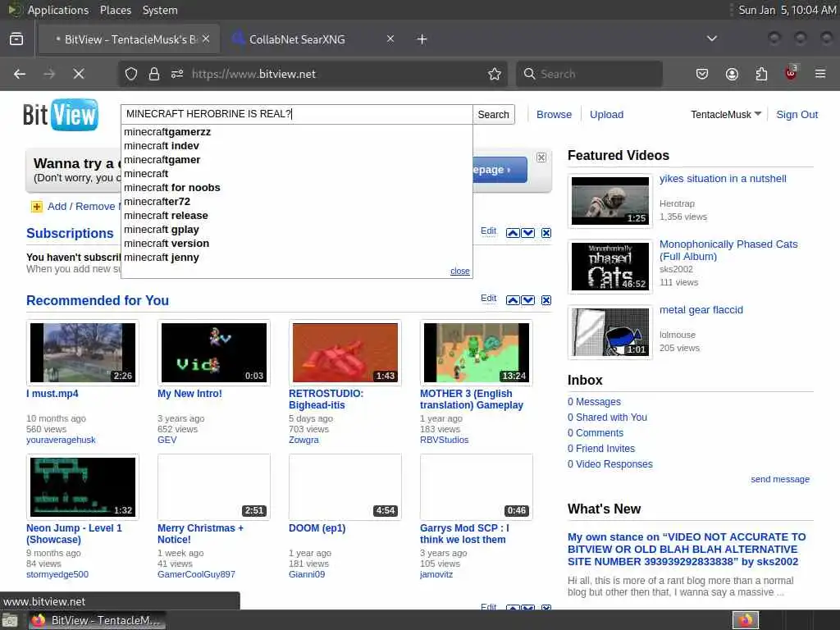Choose suggestion 'minecraftgamerzz'
Image resolution: width=840 pixels, height=630 pixels.
click(167, 132)
